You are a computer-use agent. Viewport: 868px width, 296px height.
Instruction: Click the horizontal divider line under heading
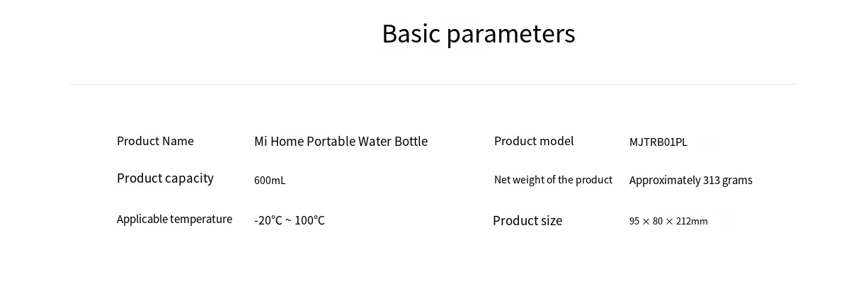(x=433, y=85)
